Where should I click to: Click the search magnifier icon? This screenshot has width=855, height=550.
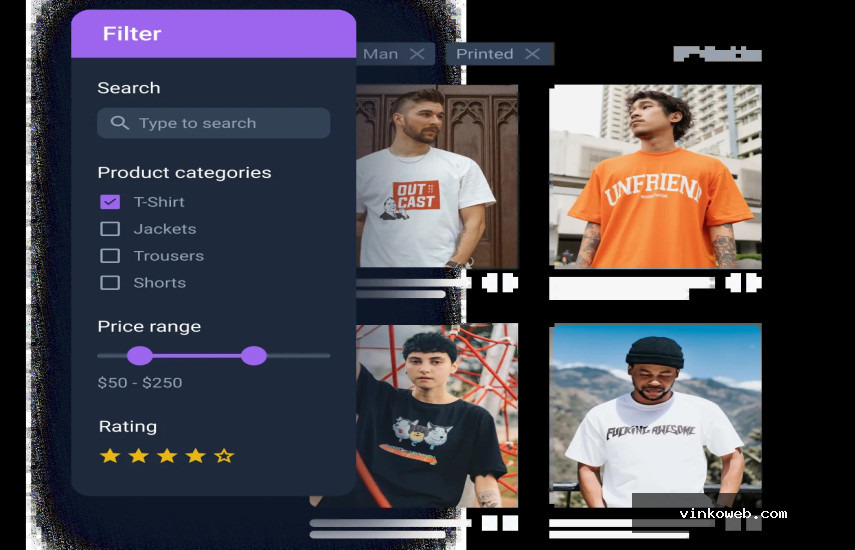point(119,123)
